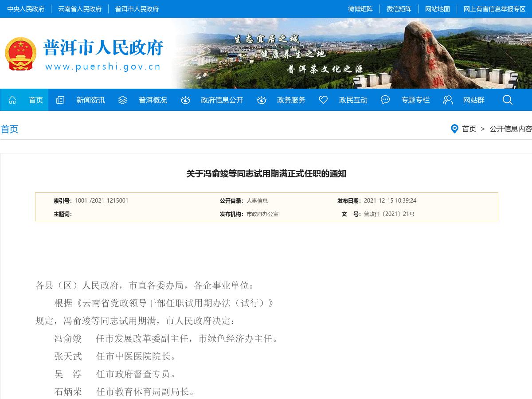Open the 网站地图 page
Image resolution: width=532 pixels, height=399 pixels.
pos(437,9)
